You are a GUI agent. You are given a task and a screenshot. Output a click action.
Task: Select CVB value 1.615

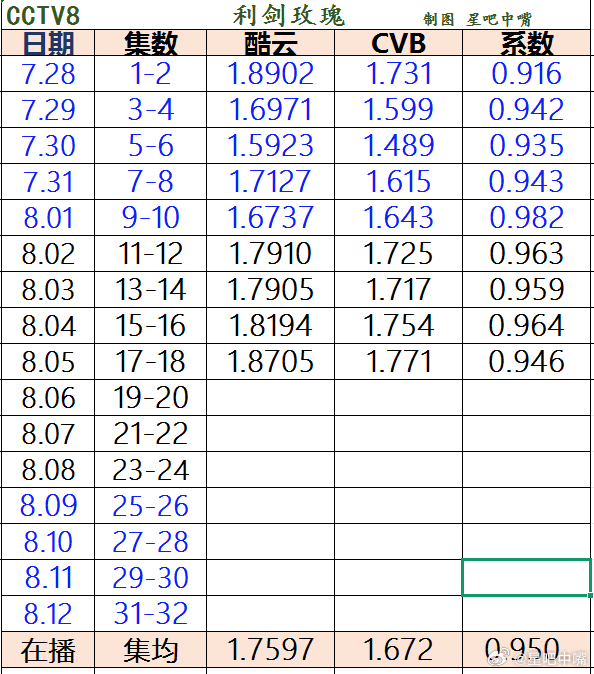point(398,181)
